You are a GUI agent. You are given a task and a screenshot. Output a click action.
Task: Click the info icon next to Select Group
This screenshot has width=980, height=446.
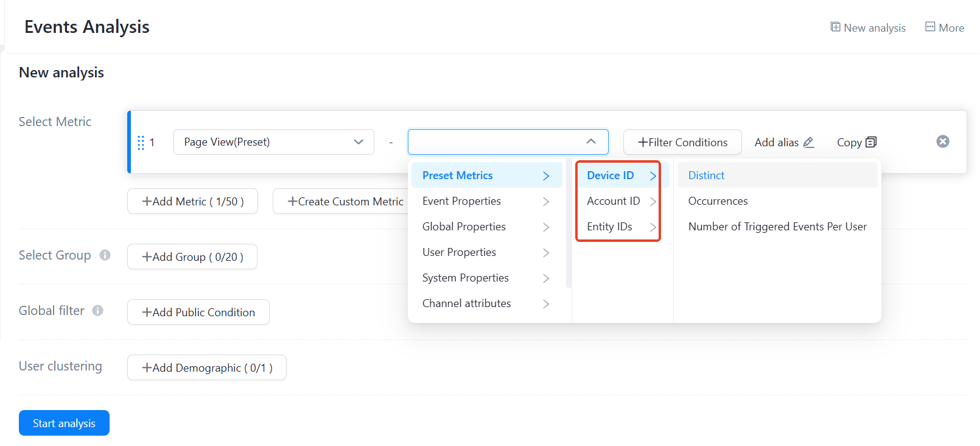tap(105, 255)
